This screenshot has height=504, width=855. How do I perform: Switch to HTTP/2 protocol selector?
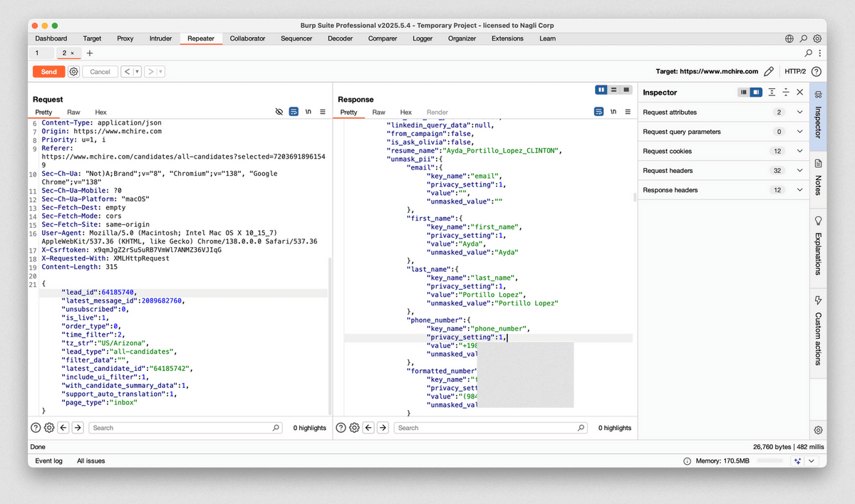tap(795, 71)
